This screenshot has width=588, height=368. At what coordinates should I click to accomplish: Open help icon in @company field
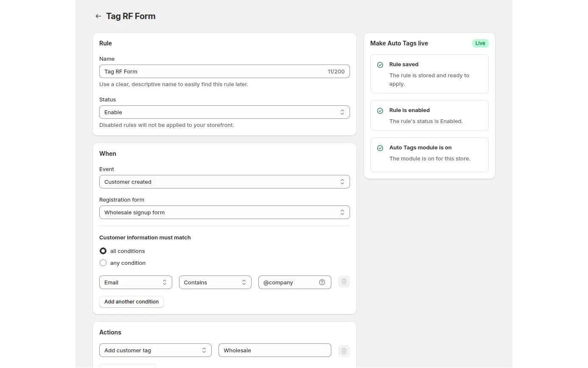pos(322,282)
